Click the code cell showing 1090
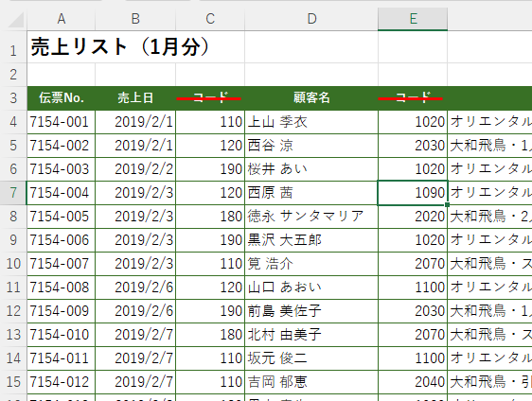532x401 pixels. coord(413,193)
